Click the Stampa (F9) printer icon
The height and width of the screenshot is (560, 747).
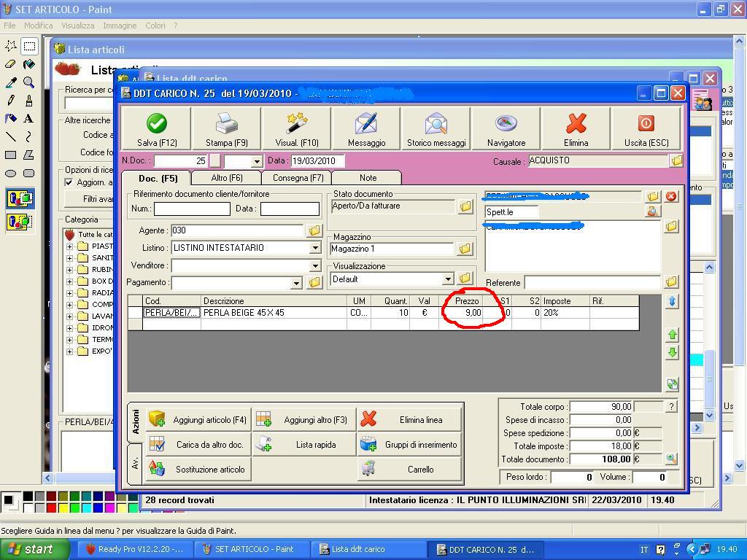click(x=226, y=124)
